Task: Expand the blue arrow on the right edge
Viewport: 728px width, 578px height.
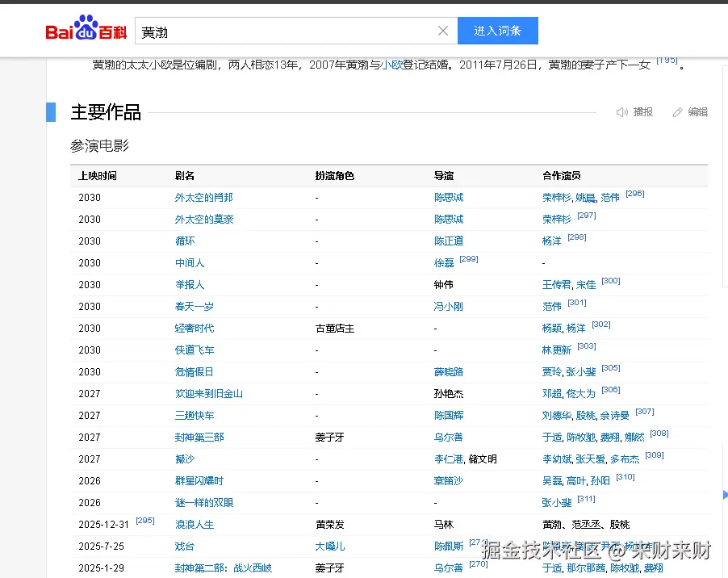Action: coord(724,494)
